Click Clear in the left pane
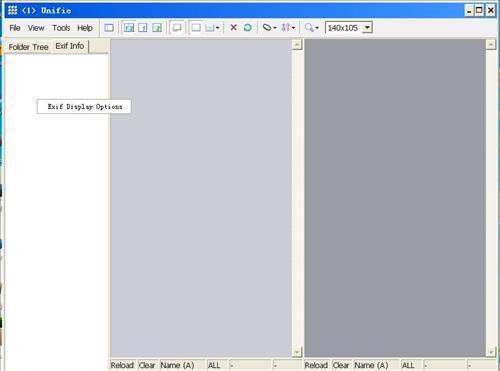 click(x=147, y=365)
